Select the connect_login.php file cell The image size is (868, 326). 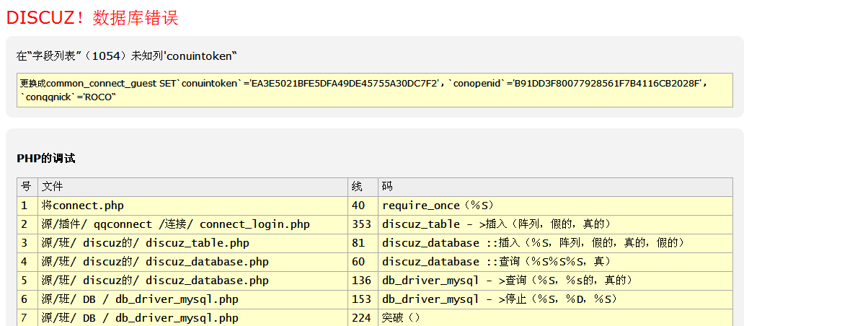175,224
